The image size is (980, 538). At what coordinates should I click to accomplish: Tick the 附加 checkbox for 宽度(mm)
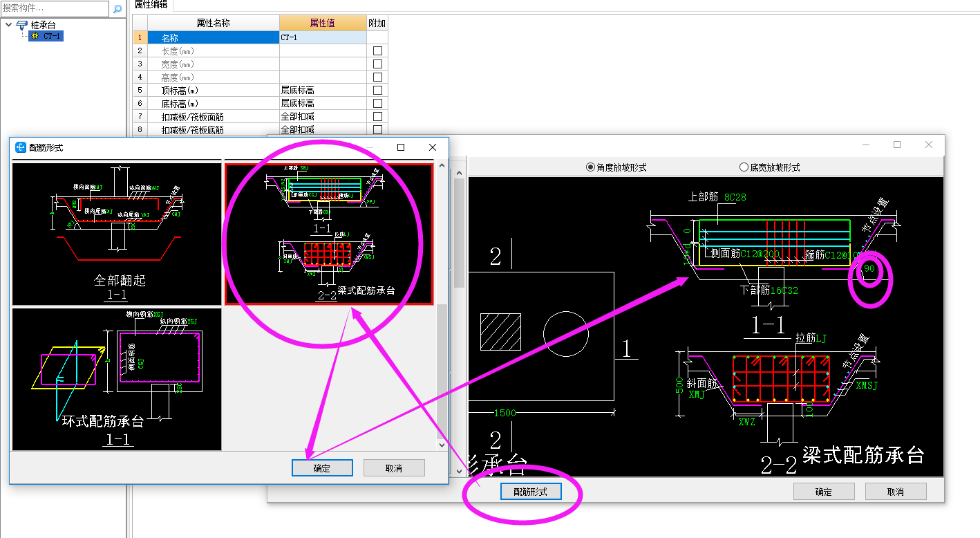(x=377, y=64)
